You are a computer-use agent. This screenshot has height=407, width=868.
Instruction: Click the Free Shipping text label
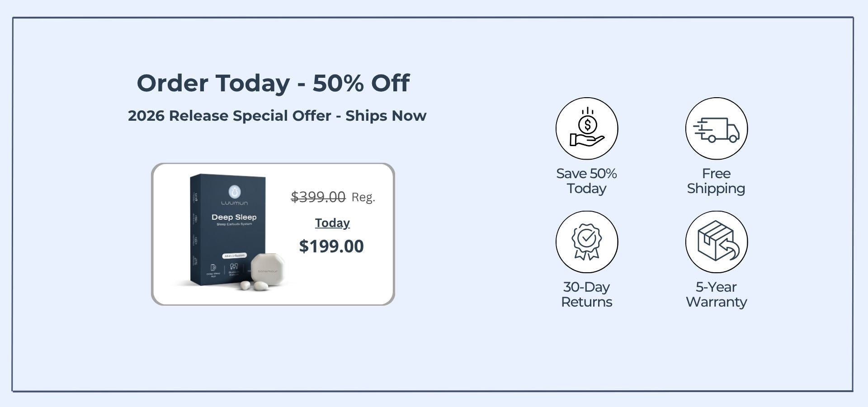[x=716, y=181]
